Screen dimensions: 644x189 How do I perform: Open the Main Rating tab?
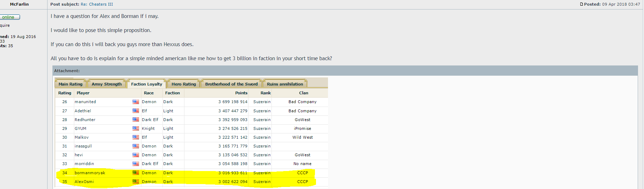[70, 84]
